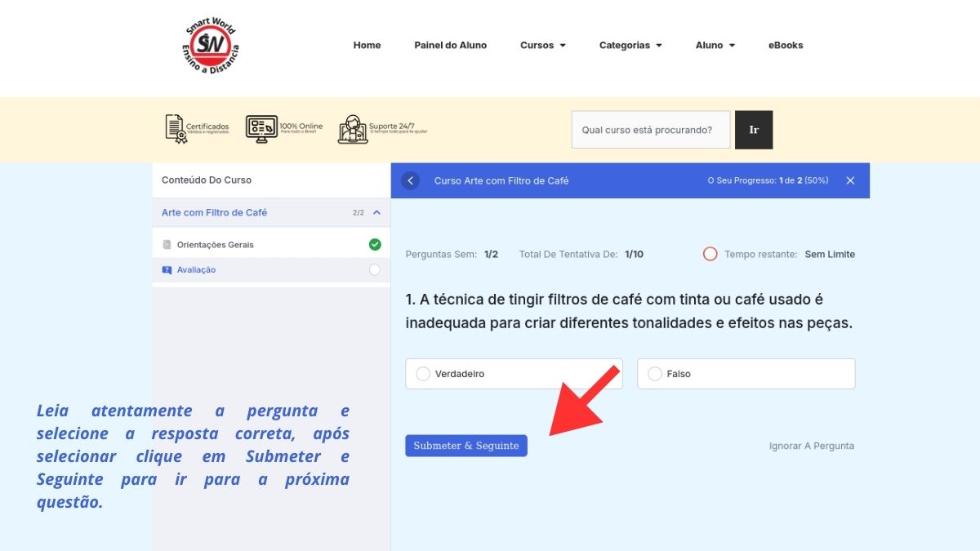
Task: Open the Painel do Aluno page
Action: [450, 46]
